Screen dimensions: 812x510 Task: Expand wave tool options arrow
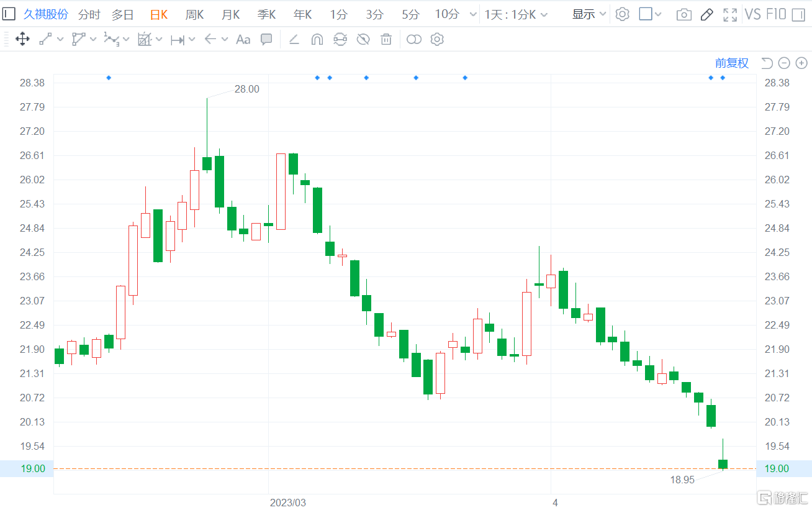pos(126,40)
